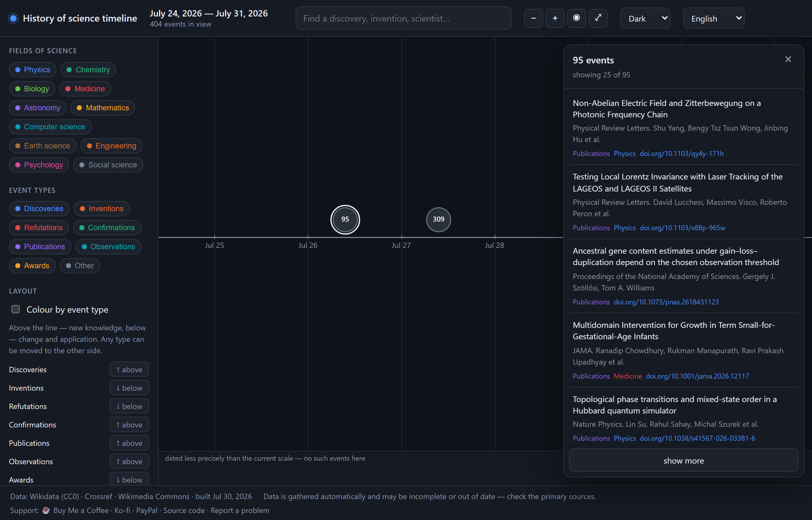Click the circle target icon in toolbar

coord(577,18)
